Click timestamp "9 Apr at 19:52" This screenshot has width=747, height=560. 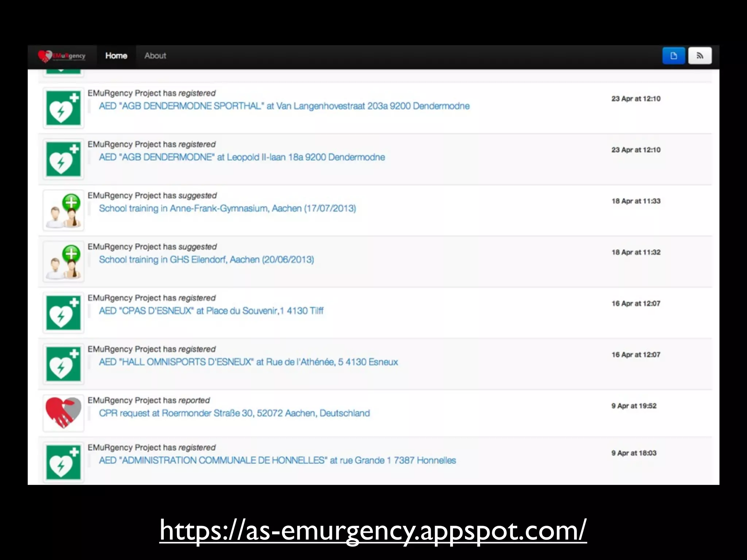point(634,406)
